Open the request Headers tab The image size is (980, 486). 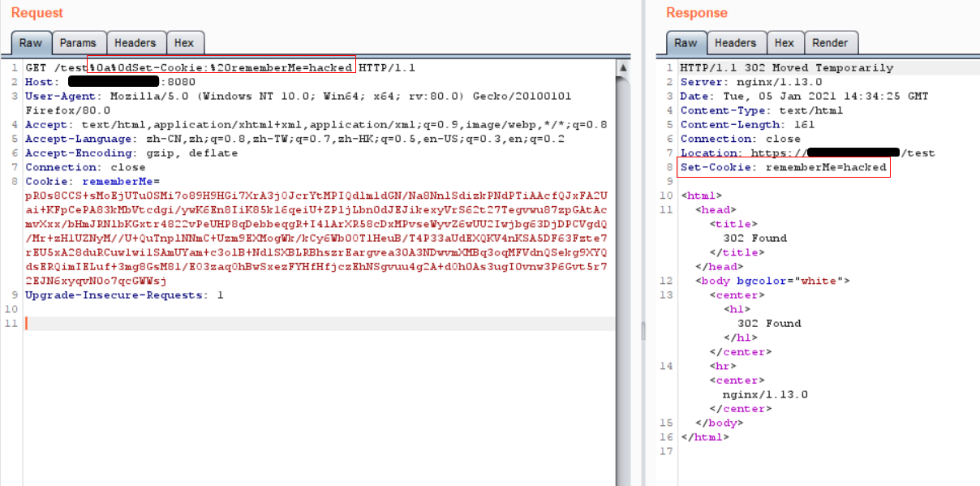tap(135, 43)
